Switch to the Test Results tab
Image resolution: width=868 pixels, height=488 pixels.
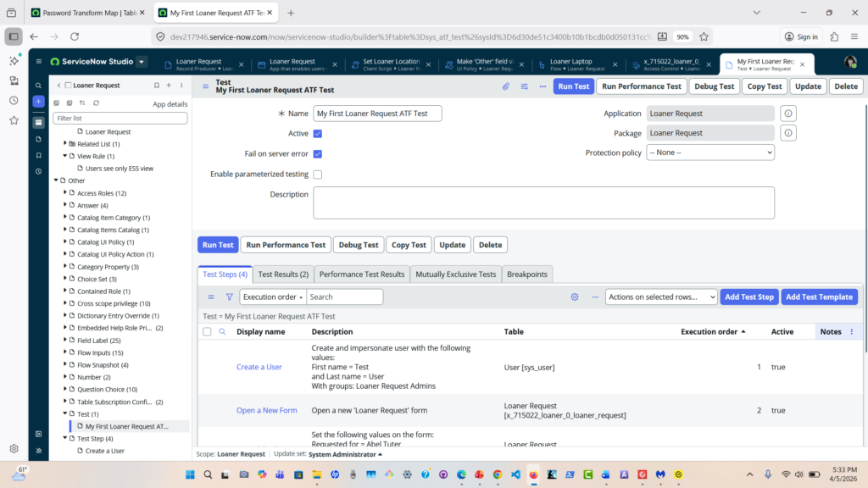282,274
